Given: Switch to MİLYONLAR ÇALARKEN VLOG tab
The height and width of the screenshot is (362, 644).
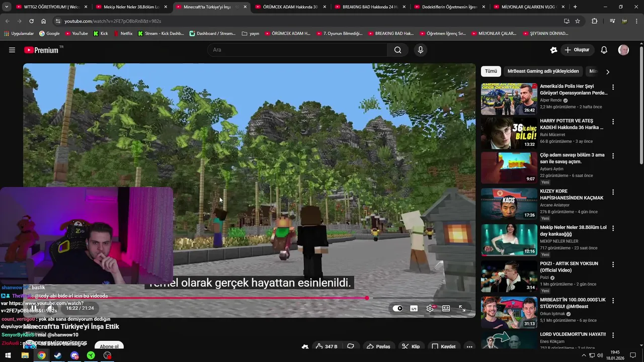Looking at the screenshot, I should 529,7.
